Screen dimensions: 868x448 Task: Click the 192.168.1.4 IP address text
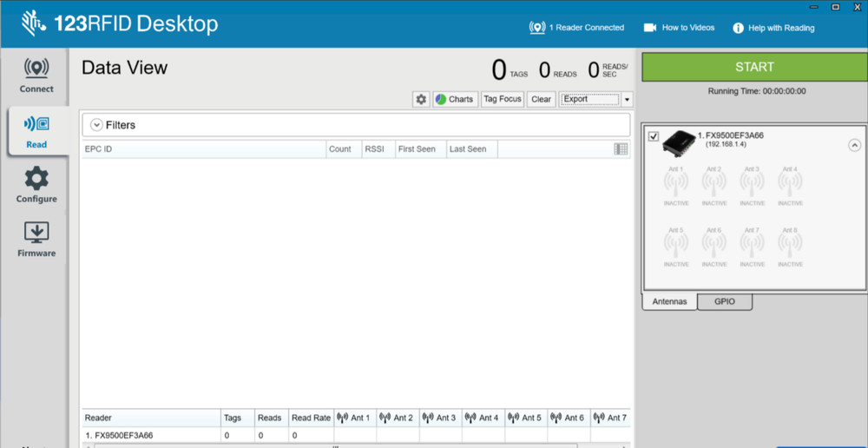(727, 144)
